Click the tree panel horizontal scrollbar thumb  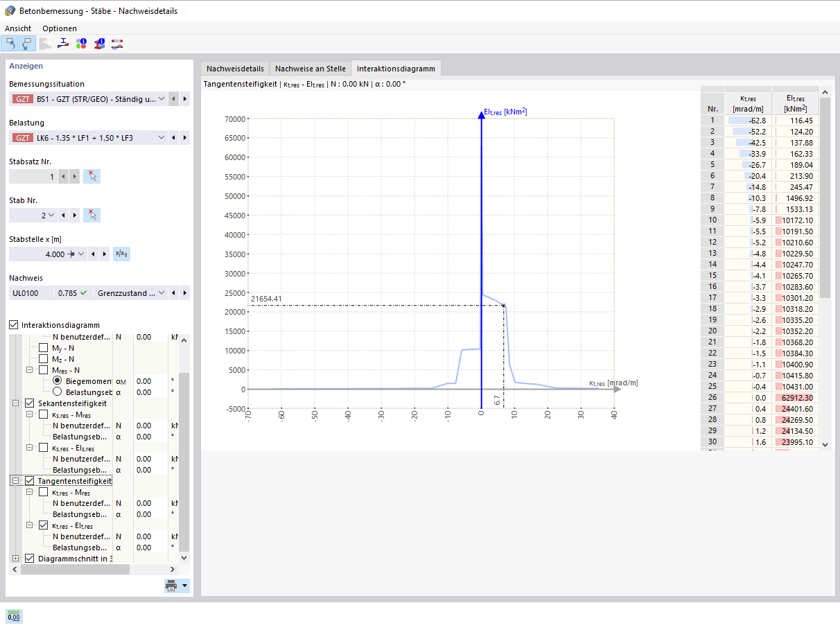click(75, 570)
